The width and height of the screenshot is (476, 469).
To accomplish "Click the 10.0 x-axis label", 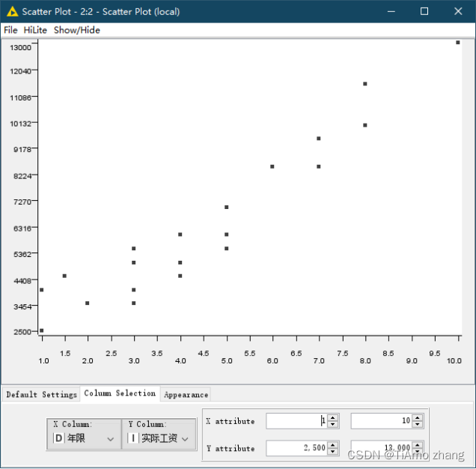I will [454, 361].
